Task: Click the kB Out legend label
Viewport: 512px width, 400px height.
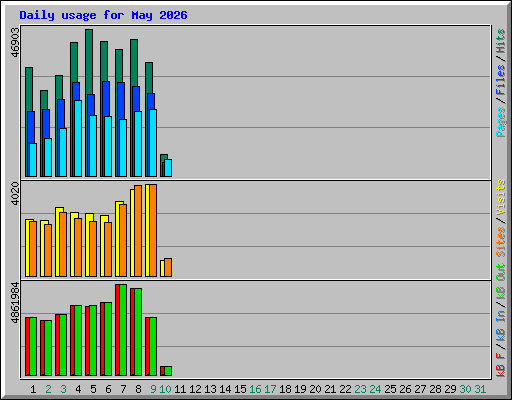Action: [501, 282]
